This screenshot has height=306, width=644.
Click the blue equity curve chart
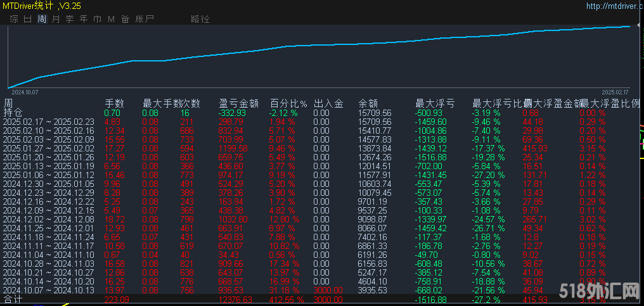[319, 56]
